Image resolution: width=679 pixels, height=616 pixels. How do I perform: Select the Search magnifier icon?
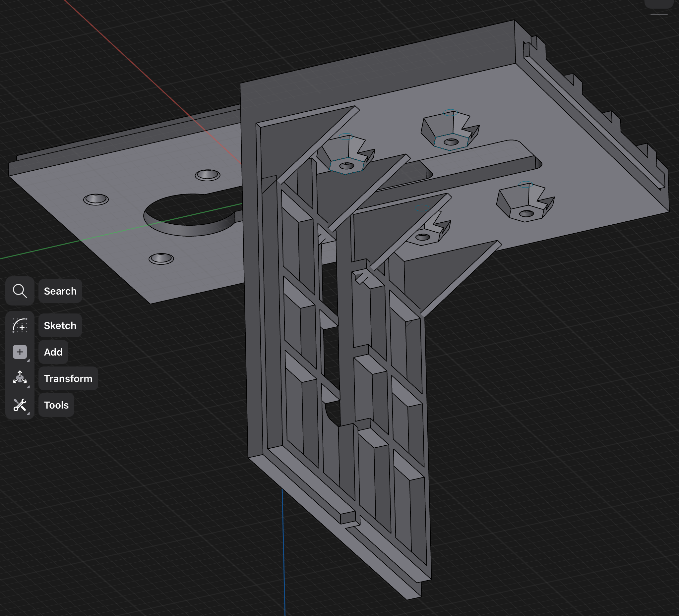tap(20, 291)
